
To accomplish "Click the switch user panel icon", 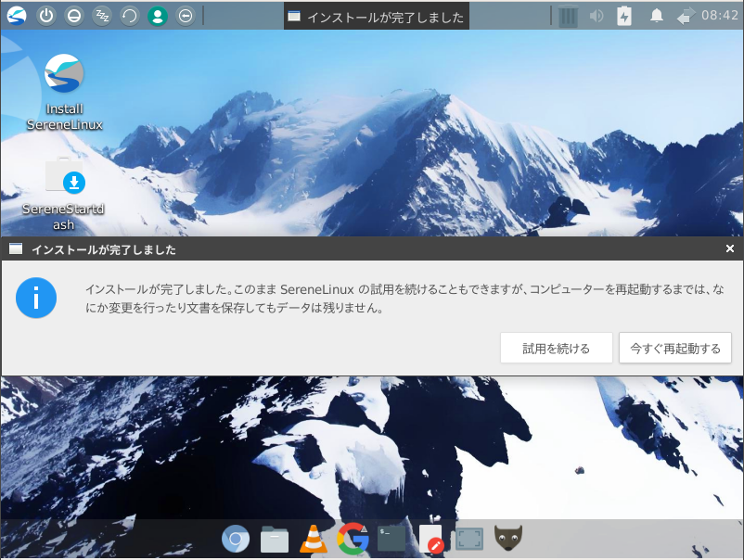I will coord(158,16).
